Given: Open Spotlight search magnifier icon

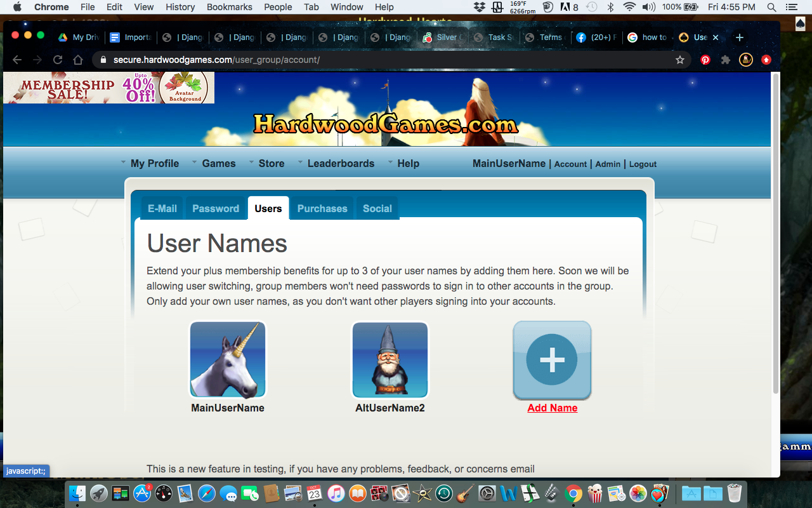Looking at the screenshot, I should point(772,7).
